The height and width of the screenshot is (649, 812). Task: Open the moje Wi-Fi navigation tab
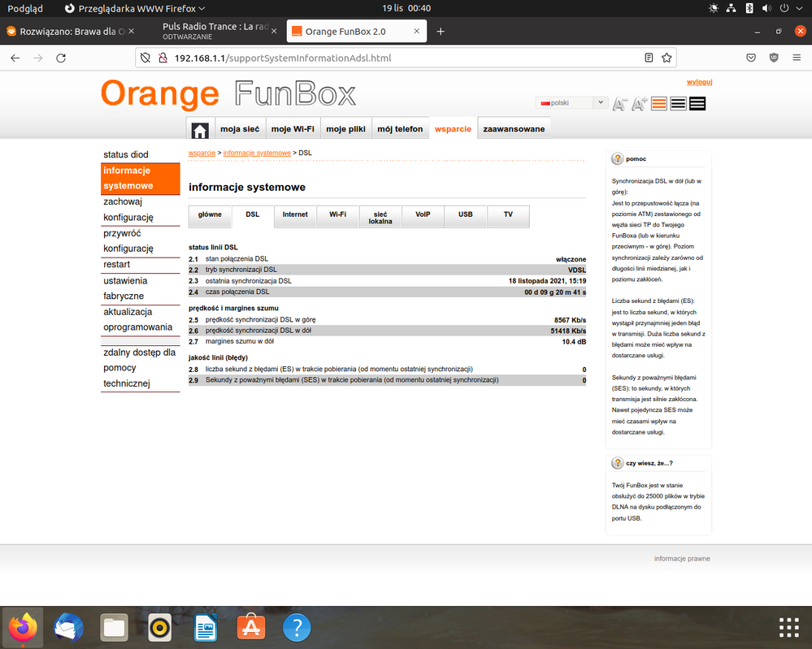point(293,129)
